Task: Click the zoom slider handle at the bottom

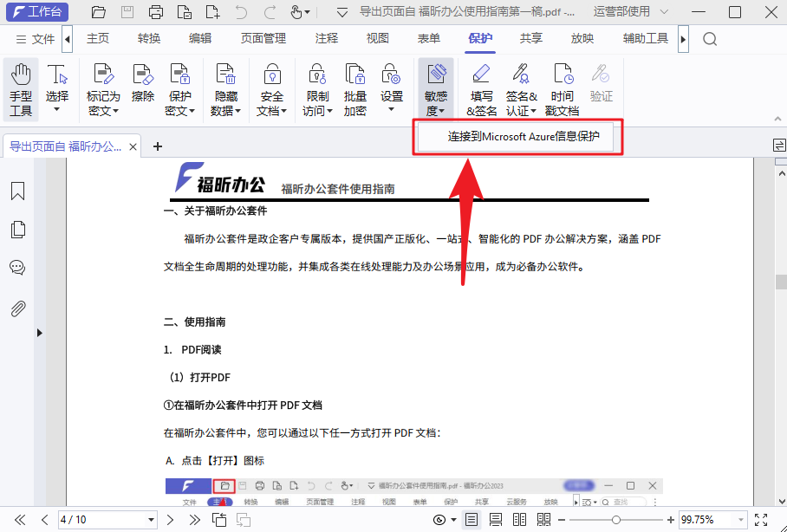Action: pyautogui.click(x=616, y=519)
